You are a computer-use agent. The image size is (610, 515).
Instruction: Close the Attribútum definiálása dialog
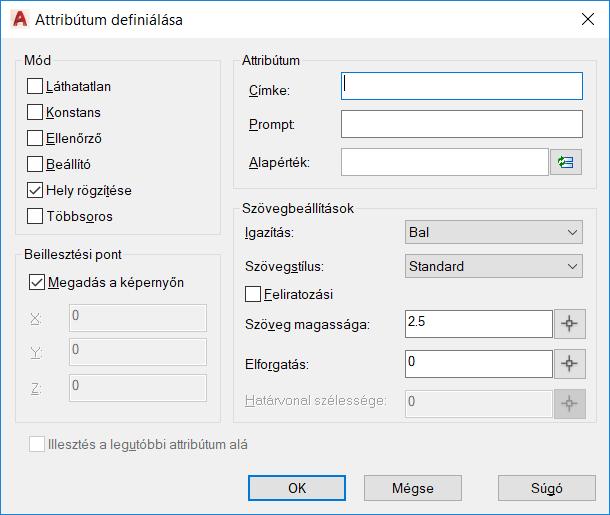click(x=588, y=19)
